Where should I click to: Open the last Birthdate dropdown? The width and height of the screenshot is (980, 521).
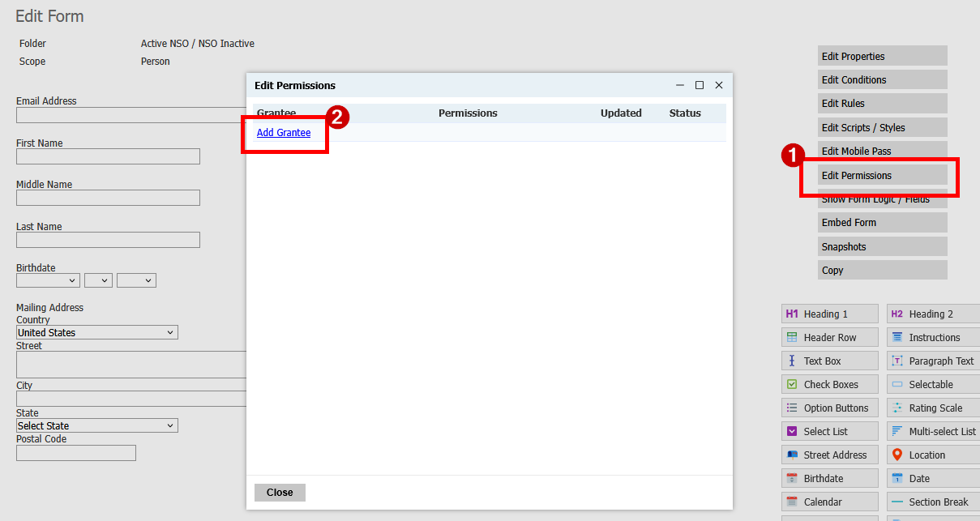136,280
